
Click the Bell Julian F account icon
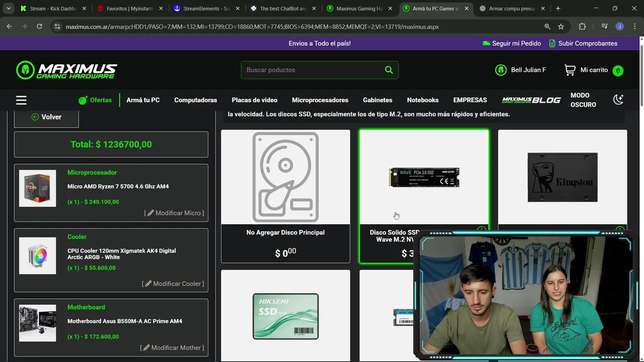click(x=501, y=70)
